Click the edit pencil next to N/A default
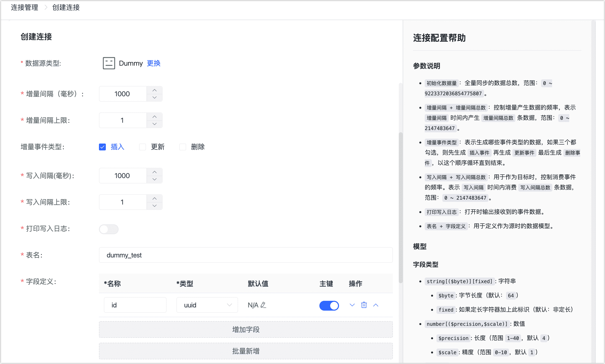 (263, 305)
